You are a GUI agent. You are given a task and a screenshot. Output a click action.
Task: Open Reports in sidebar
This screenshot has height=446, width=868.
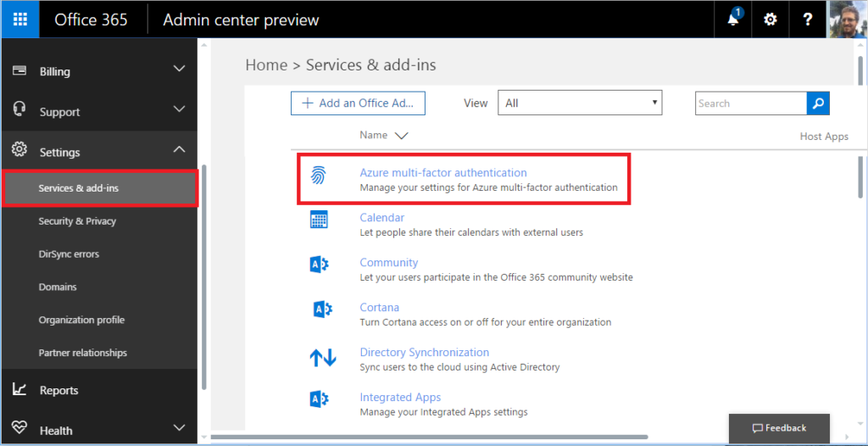(58, 391)
